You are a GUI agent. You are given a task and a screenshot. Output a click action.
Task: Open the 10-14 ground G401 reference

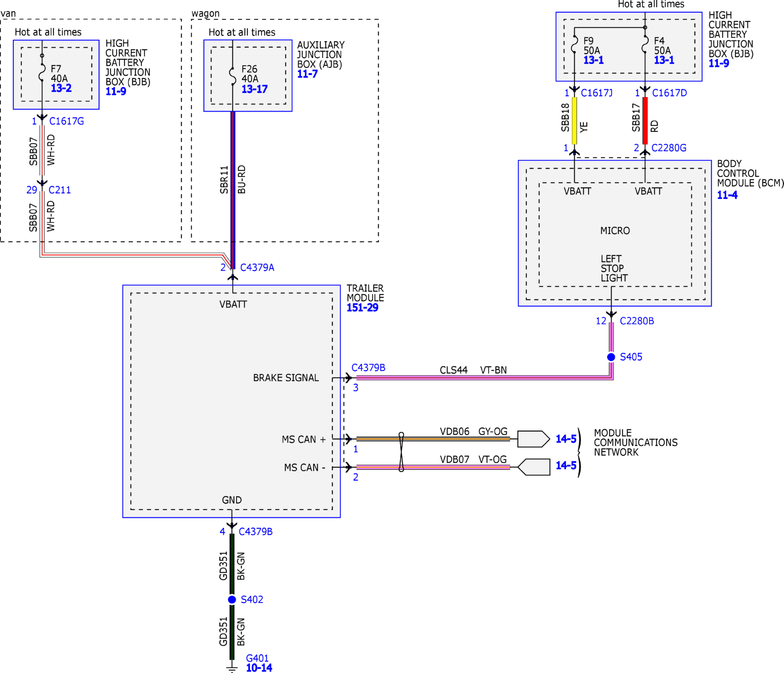[259, 668]
